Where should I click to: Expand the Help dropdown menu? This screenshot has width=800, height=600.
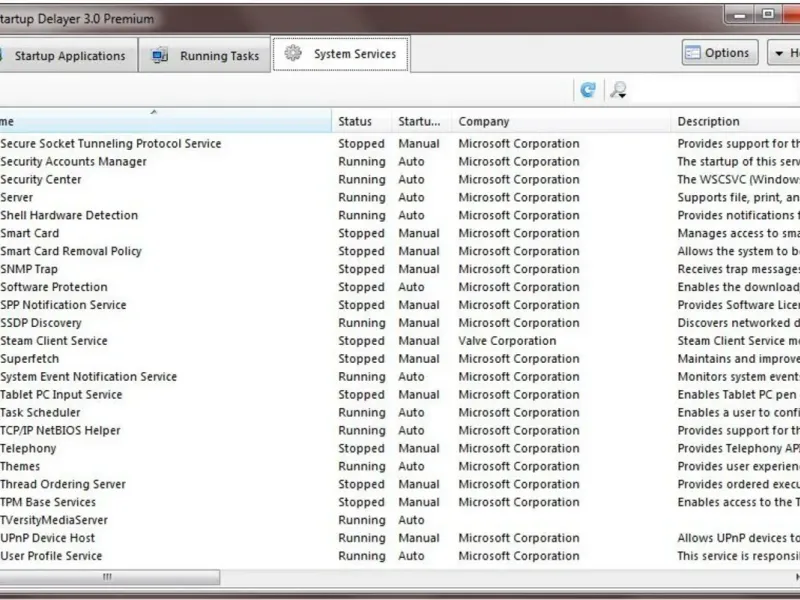[783, 53]
